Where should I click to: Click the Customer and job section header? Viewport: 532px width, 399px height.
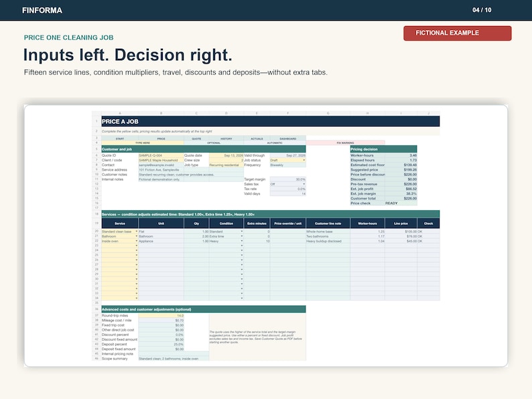pos(204,149)
